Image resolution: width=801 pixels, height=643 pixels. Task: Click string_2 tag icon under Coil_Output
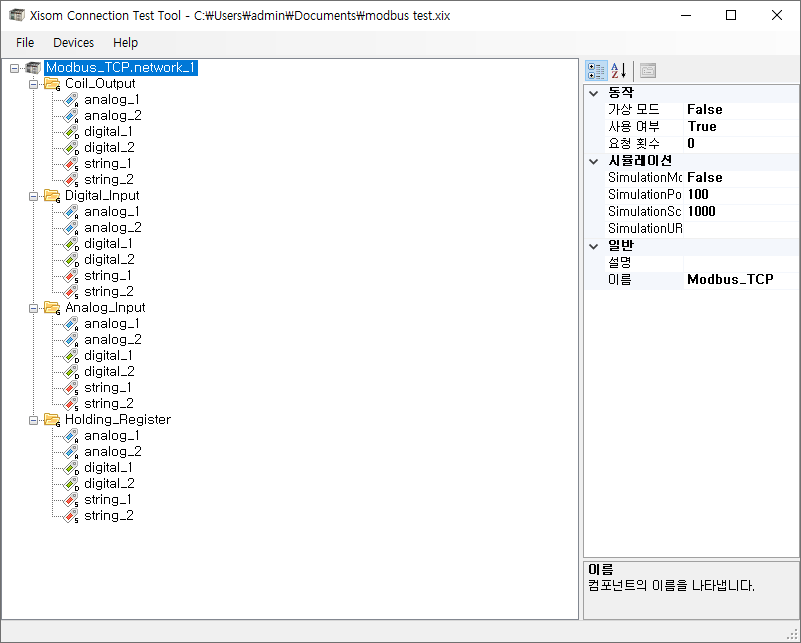tap(71, 180)
